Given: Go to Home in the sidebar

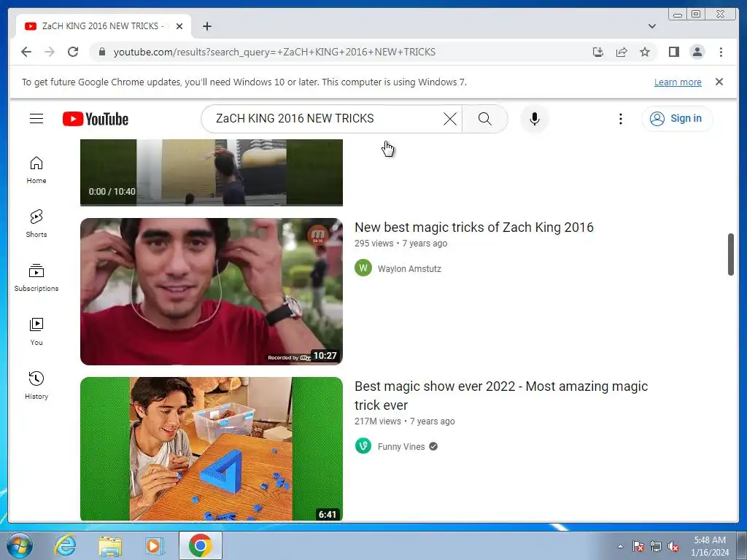Looking at the screenshot, I should coord(36,170).
